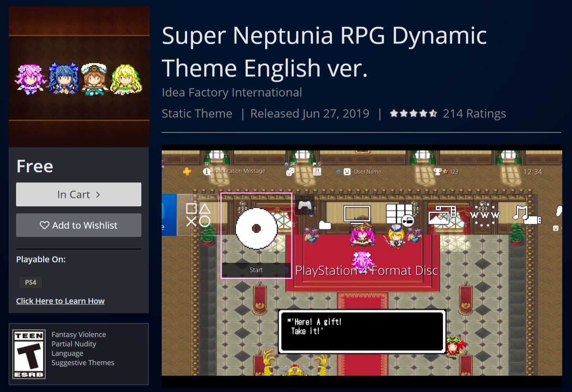
Task: Click the PS4 platform badge
Action: [31, 282]
